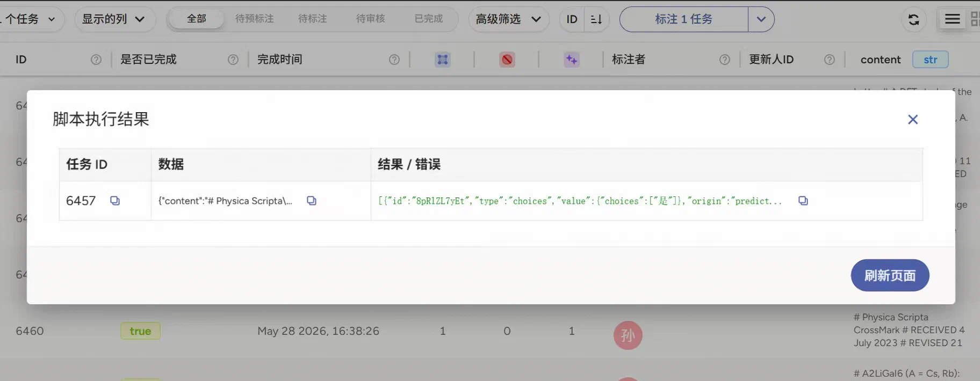980x381 pixels.
Task: Open the 显示的列 dropdown
Action: click(114, 19)
